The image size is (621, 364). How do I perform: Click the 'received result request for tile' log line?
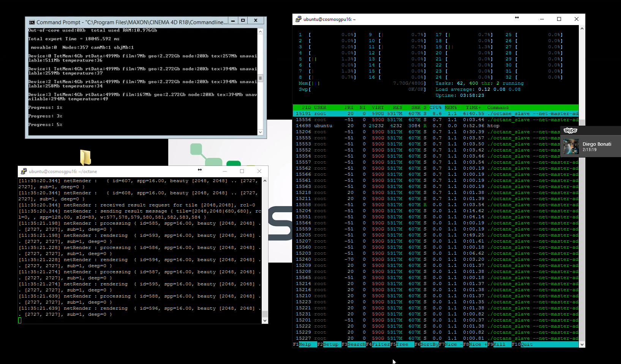click(x=137, y=205)
